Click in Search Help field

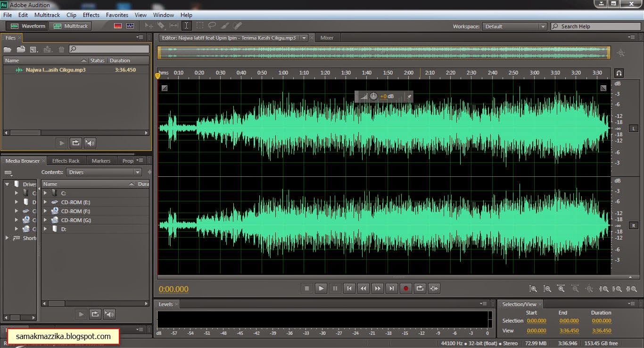pyautogui.click(x=595, y=26)
